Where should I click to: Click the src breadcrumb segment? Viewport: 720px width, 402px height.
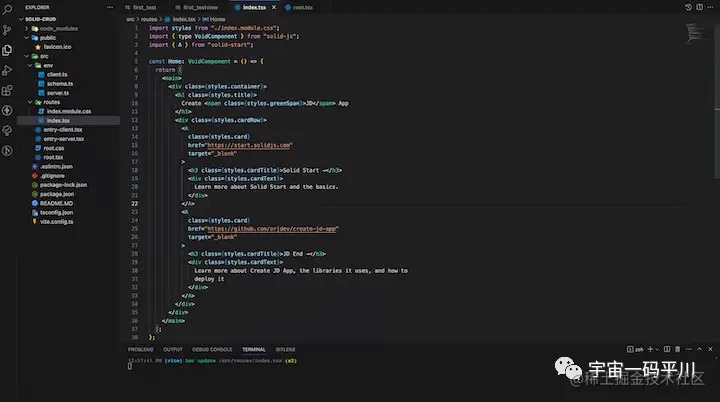tap(130, 19)
